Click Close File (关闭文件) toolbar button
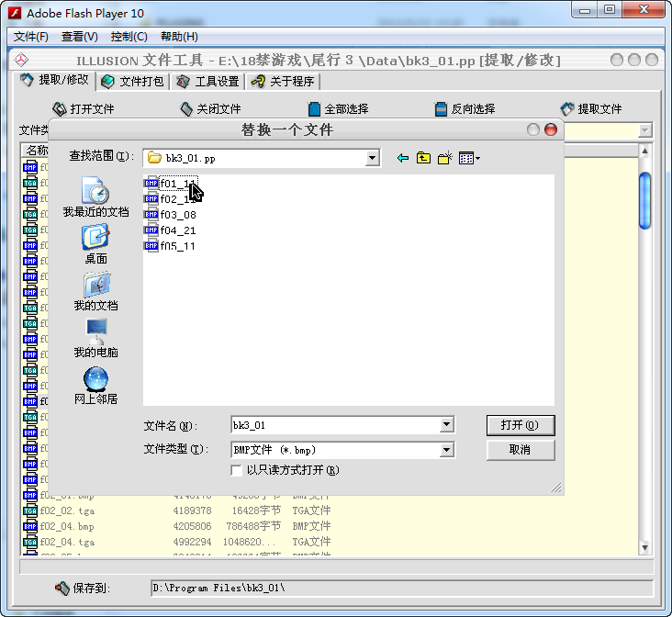Viewport: 672px width, 617px height. tap(210, 109)
